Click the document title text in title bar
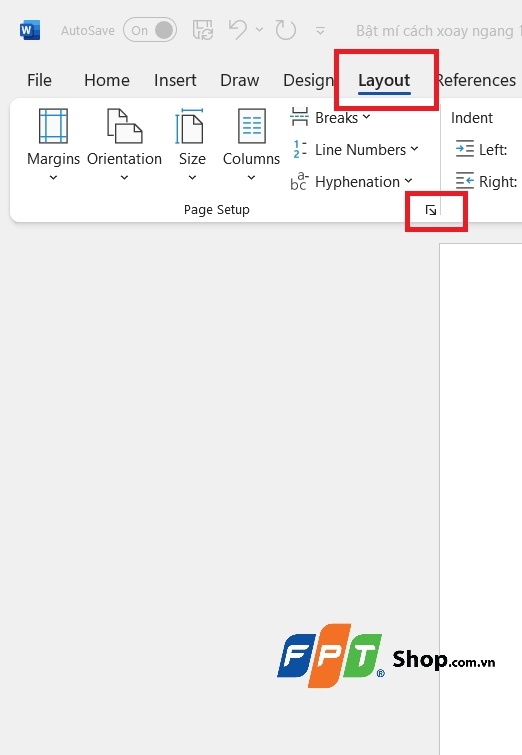Image resolution: width=522 pixels, height=755 pixels. pyautogui.click(x=438, y=31)
